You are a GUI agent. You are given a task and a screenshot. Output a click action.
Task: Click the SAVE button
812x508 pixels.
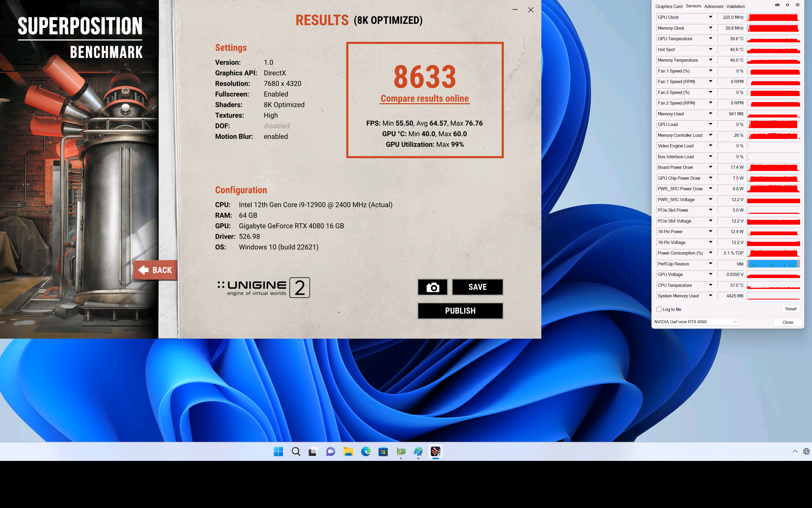[477, 287]
